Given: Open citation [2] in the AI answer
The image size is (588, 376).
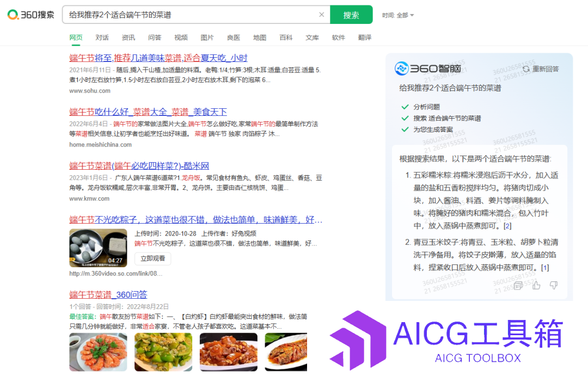Looking at the screenshot, I should tap(507, 226).
